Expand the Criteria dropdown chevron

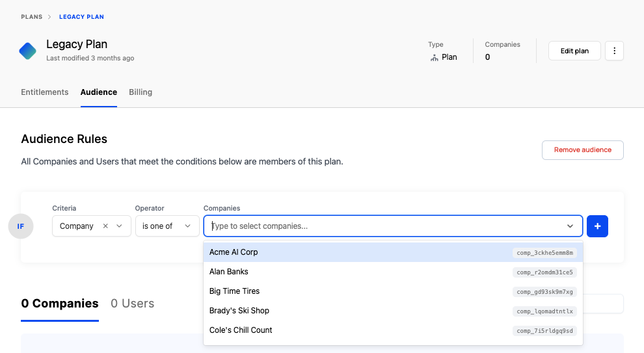(119, 226)
